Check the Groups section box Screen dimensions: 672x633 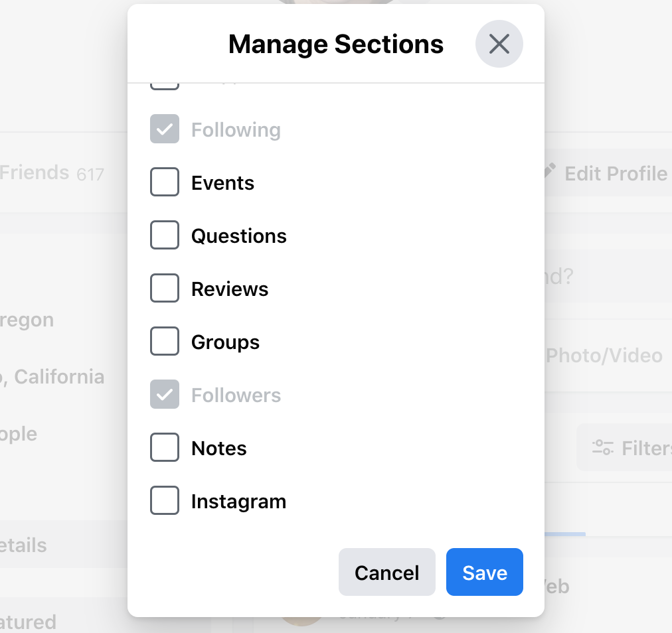[165, 341]
